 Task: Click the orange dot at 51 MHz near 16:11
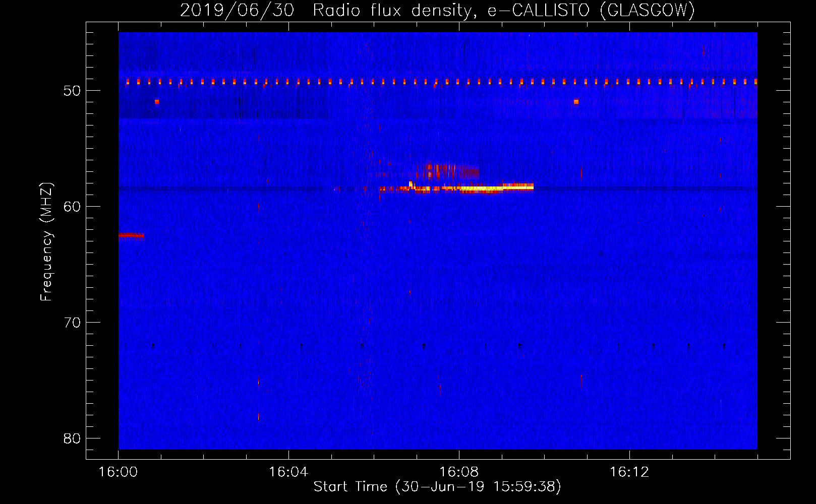point(576,102)
